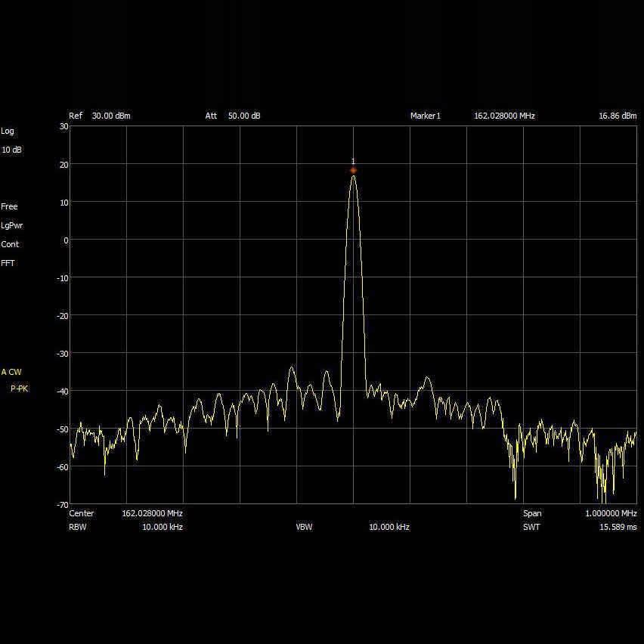This screenshot has width=644, height=644.
Task: Click the red marker 1 diamond on the peak
Action: (x=353, y=171)
